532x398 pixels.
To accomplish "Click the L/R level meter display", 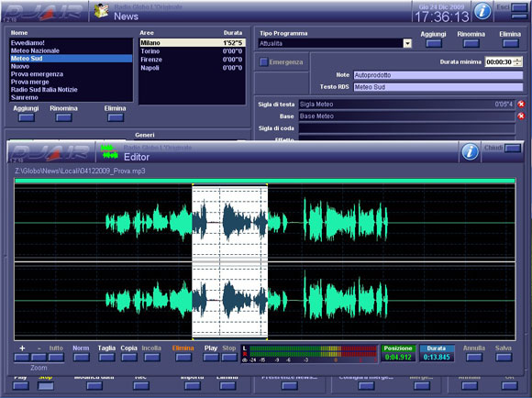I will tap(309, 354).
